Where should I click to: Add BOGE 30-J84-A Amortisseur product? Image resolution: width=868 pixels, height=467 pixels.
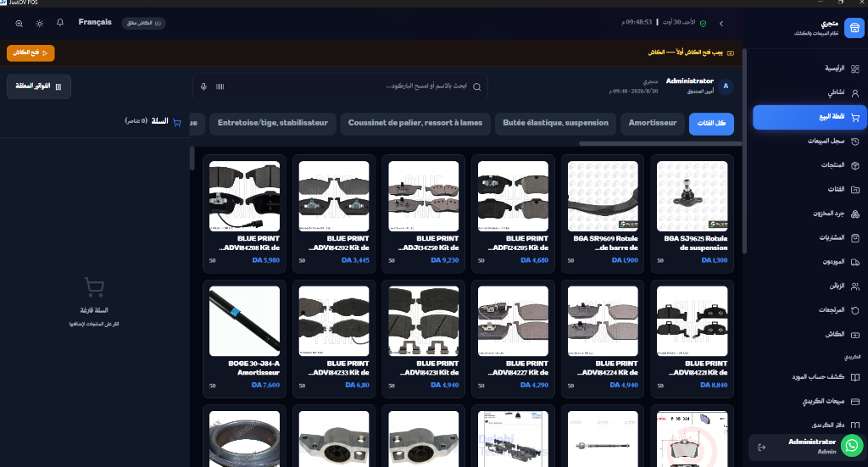(244, 339)
